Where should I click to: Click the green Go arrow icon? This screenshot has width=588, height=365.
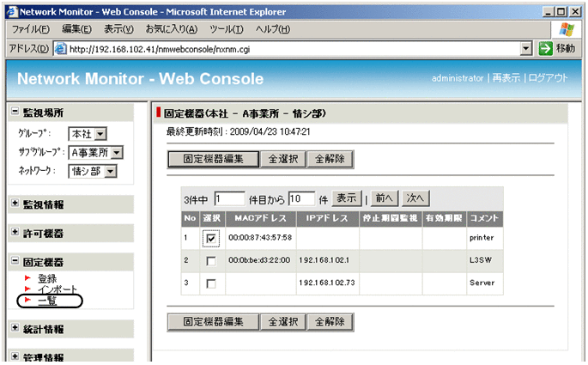tap(545, 48)
